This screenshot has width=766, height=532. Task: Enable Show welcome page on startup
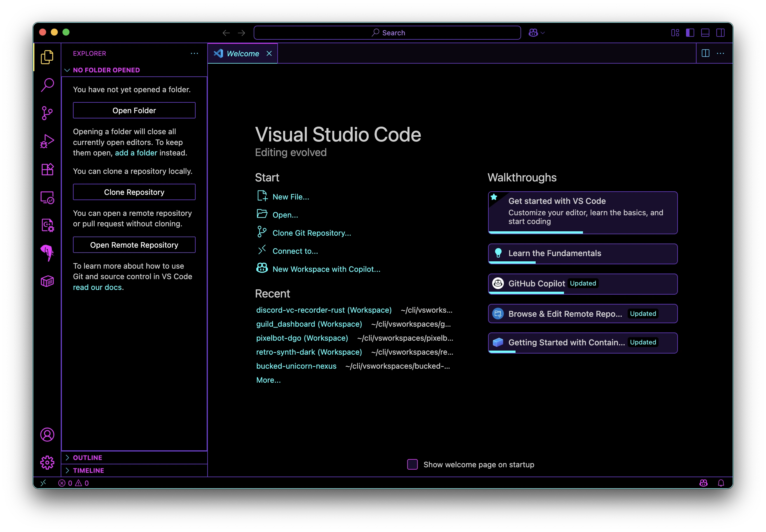[x=412, y=464]
